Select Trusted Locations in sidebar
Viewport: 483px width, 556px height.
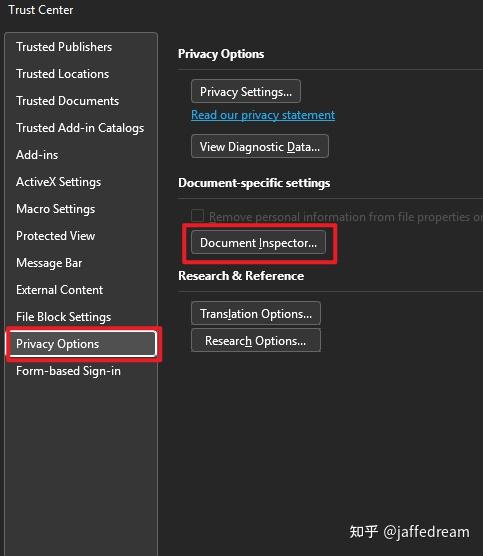coord(62,74)
